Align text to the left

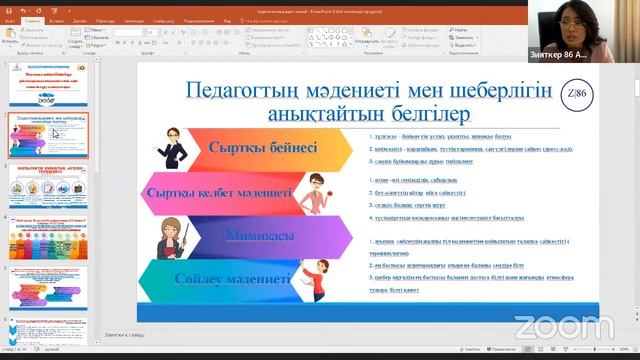click(x=194, y=43)
